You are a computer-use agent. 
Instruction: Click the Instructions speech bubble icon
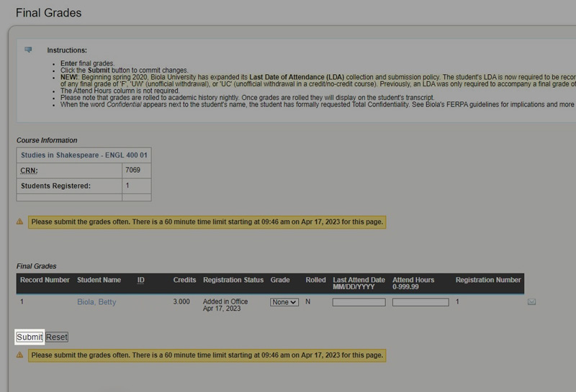[29, 50]
